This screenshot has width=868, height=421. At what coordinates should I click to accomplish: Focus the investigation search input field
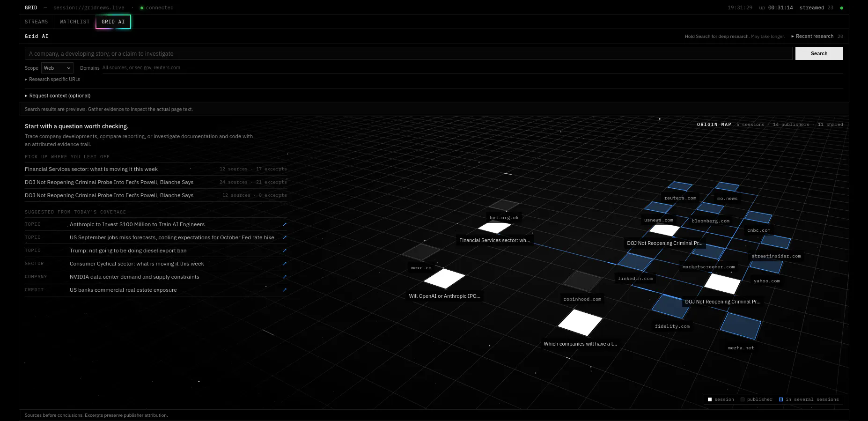coord(409,53)
